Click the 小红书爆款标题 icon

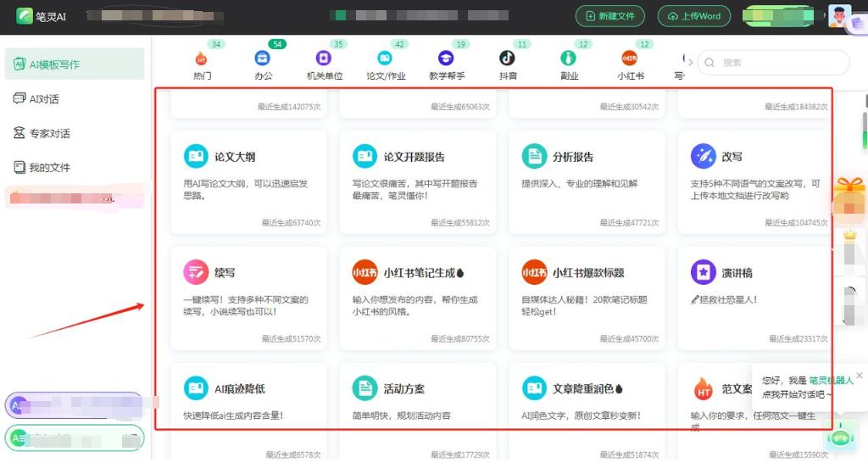coord(534,272)
